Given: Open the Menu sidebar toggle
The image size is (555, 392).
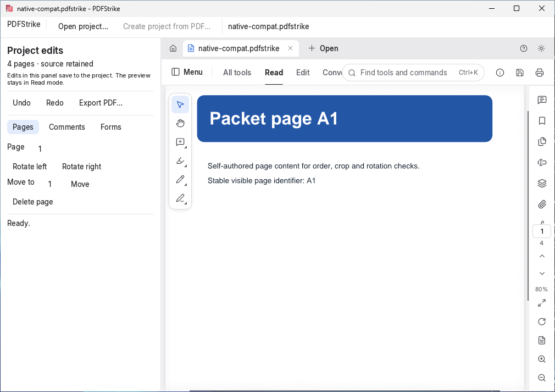Looking at the screenshot, I should click(x=187, y=72).
